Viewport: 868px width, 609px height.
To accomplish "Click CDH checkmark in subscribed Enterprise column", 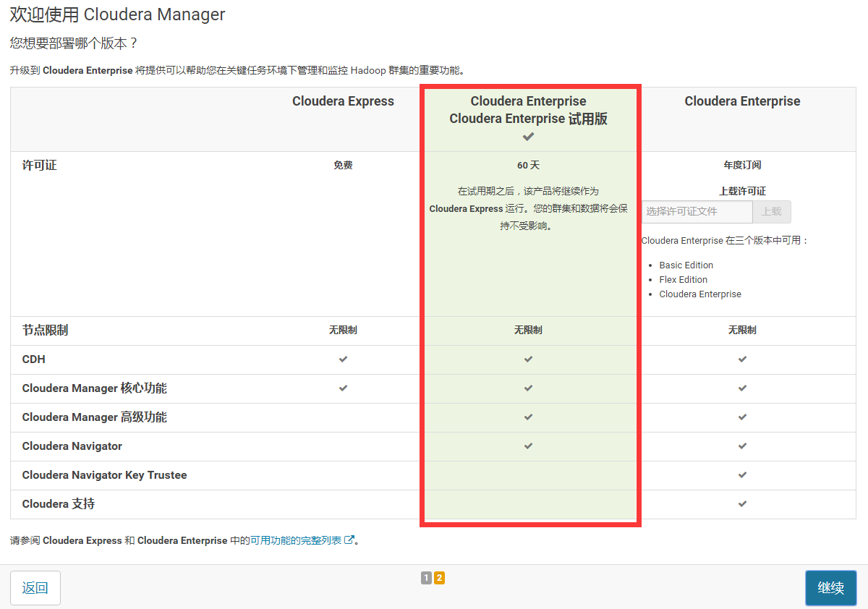I will (x=742, y=359).
